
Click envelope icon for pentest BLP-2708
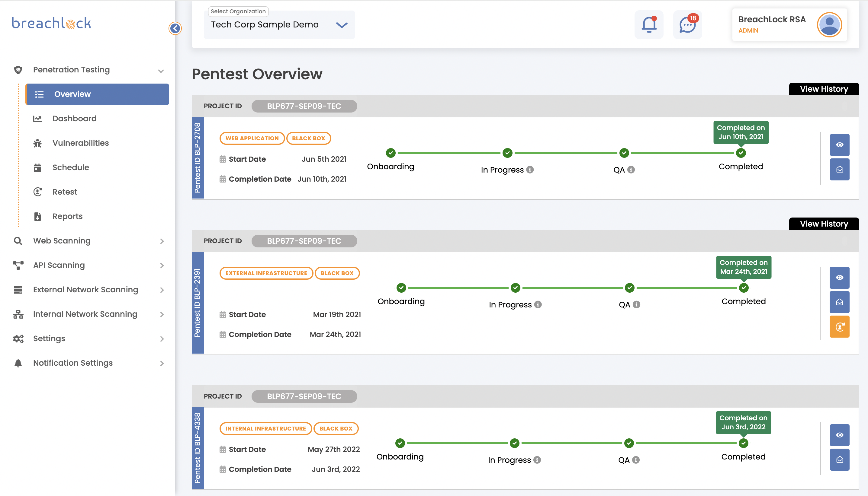(839, 169)
